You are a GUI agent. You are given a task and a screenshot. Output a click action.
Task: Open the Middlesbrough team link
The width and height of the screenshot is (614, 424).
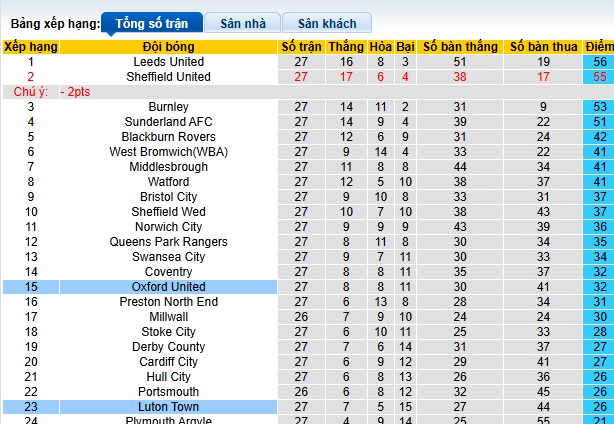pyautogui.click(x=168, y=167)
